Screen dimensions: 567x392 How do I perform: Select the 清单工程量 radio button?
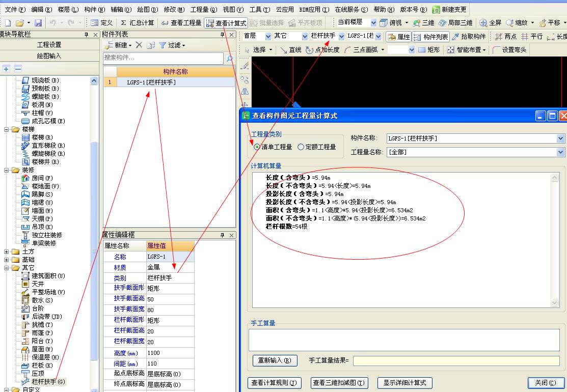click(257, 147)
